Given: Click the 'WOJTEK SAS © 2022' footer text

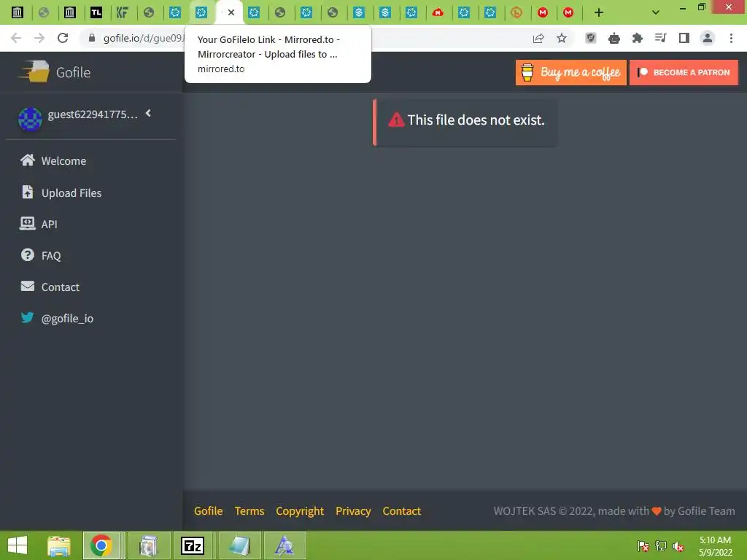Looking at the screenshot, I should [x=543, y=511].
